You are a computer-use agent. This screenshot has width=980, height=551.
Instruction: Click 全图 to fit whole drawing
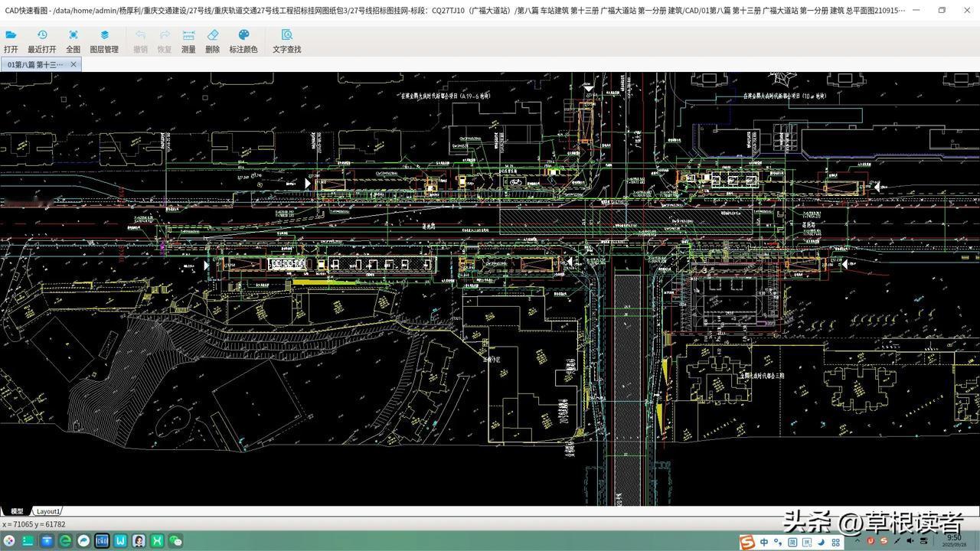pos(73,35)
